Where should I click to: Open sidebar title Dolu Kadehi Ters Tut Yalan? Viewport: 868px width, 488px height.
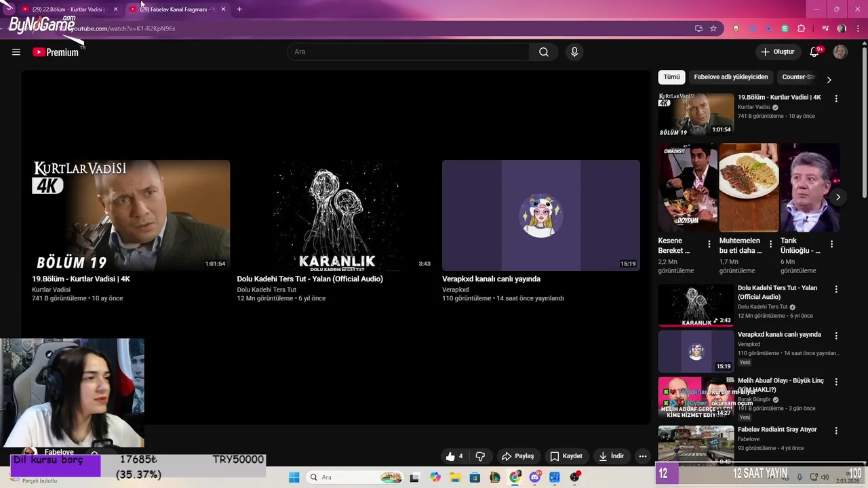tap(777, 292)
